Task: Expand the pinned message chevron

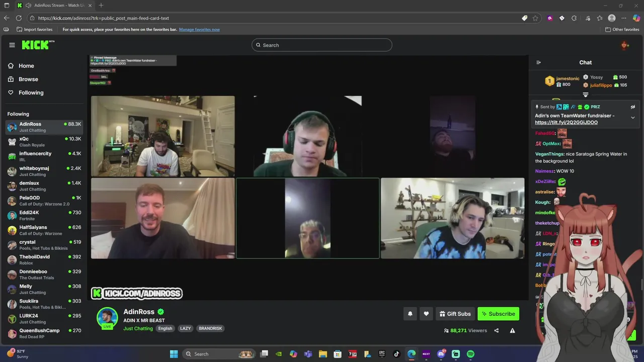Action: [x=633, y=118]
